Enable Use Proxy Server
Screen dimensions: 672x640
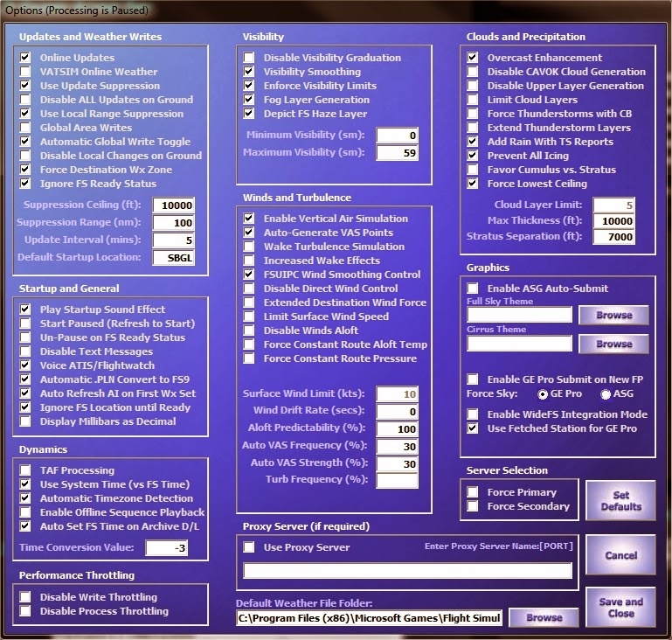point(248,547)
